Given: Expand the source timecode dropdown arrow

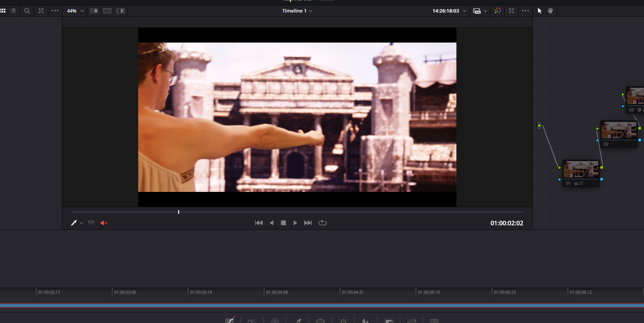Looking at the screenshot, I should pos(464,11).
